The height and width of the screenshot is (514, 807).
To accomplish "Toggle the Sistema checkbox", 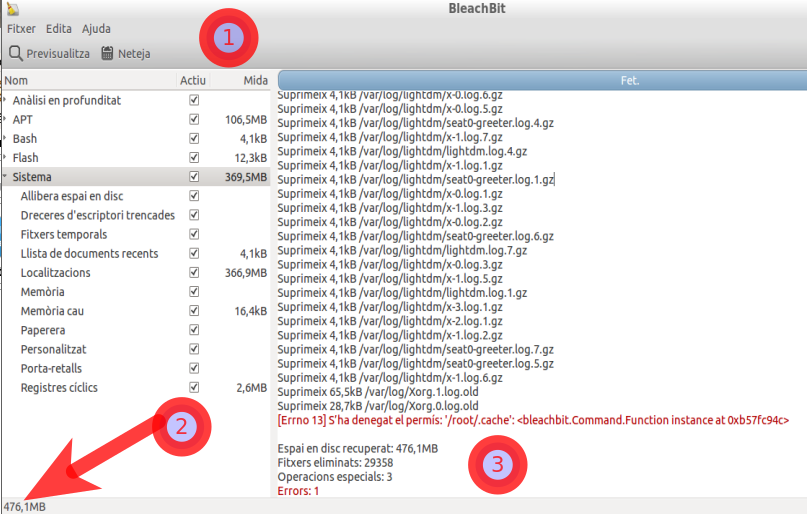I will click(x=194, y=176).
